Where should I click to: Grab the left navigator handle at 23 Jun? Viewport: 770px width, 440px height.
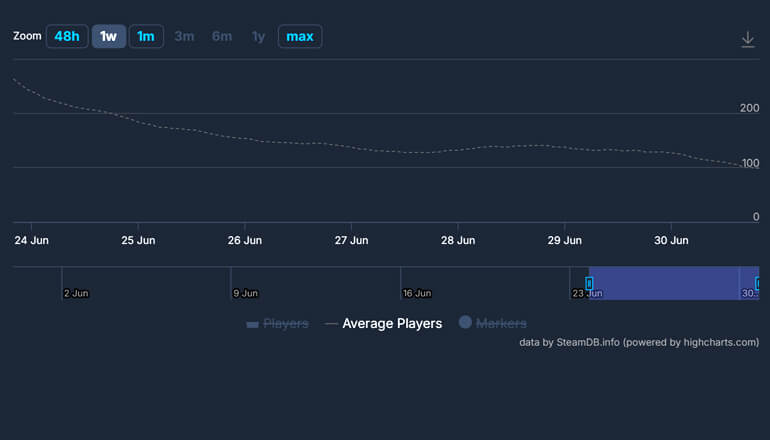click(589, 284)
